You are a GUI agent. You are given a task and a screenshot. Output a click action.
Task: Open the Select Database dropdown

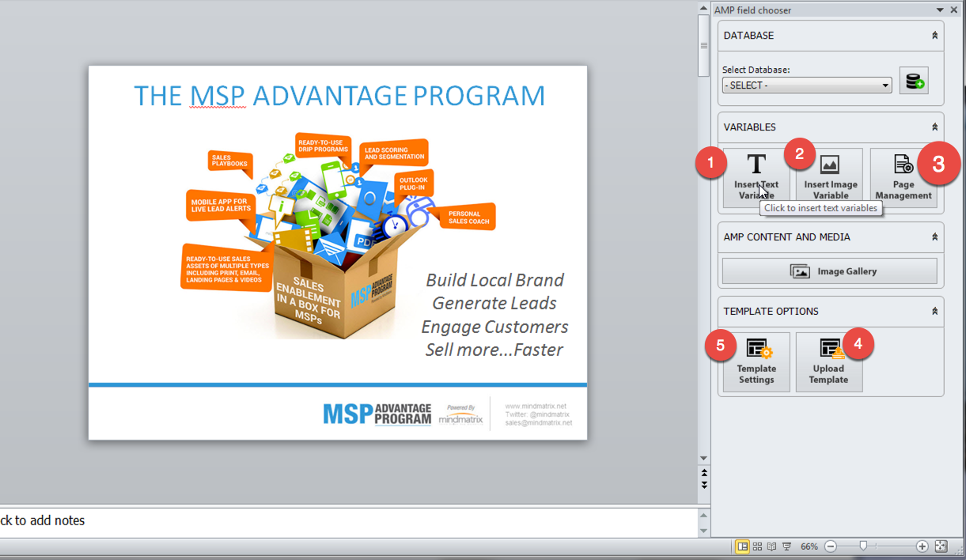coord(807,85)
